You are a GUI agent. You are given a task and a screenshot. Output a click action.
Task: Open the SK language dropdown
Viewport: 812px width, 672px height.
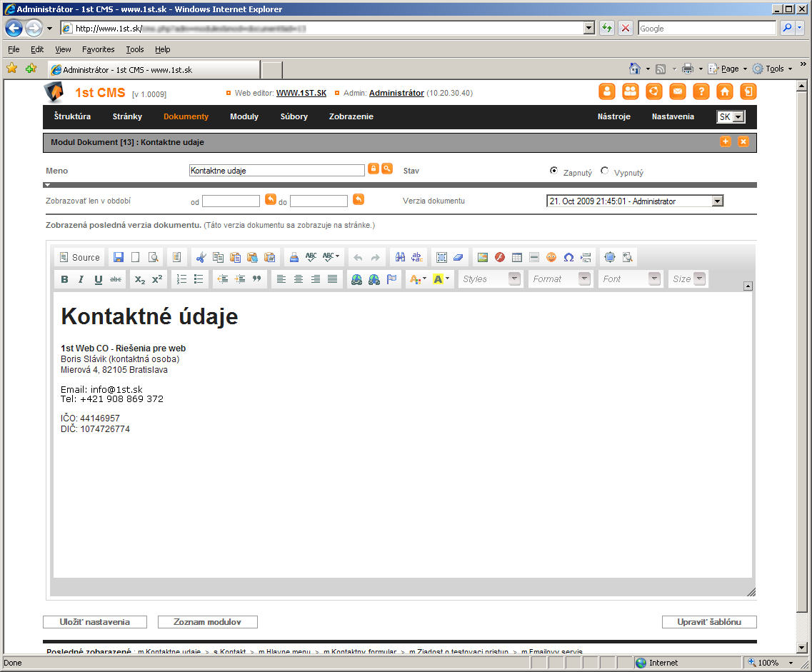[x=731, y=117]
